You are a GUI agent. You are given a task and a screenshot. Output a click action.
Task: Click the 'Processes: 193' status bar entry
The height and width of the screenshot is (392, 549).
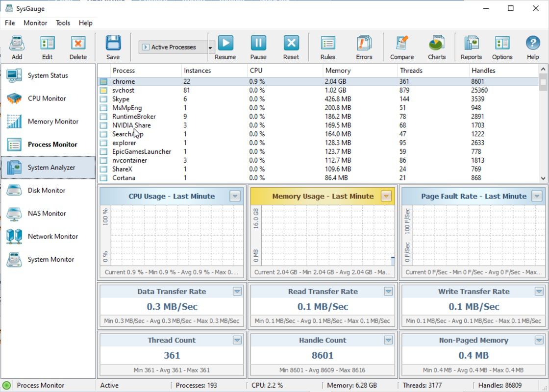[x=197, y=386]
